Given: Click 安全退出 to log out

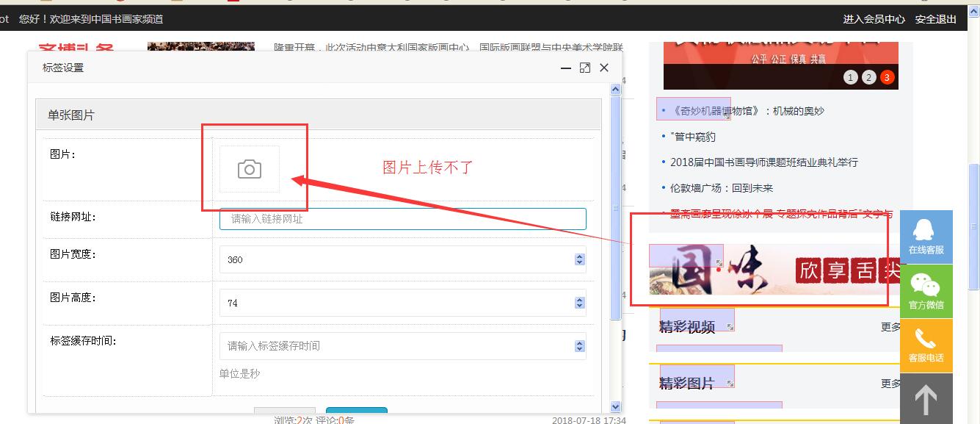Looking at the screenshot, I should [x=935, y=19].
